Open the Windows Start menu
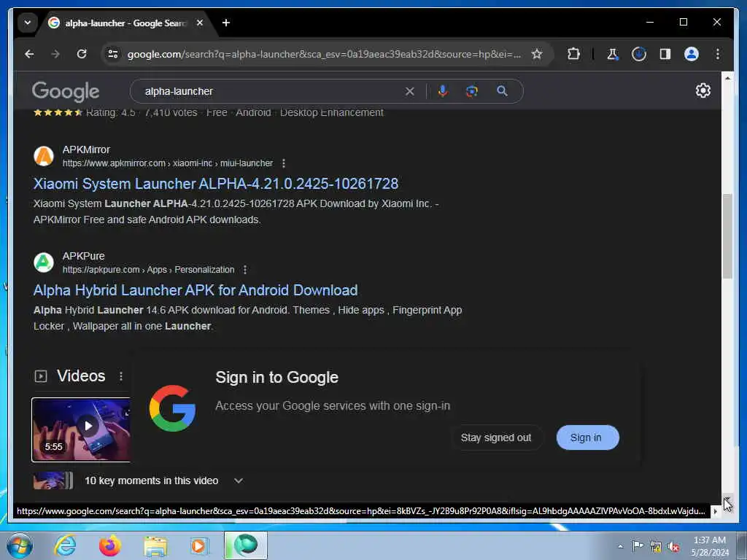Image resolution: width=747 pixels, height=560 pixels. pyautogui.click(x=20, y=545)
